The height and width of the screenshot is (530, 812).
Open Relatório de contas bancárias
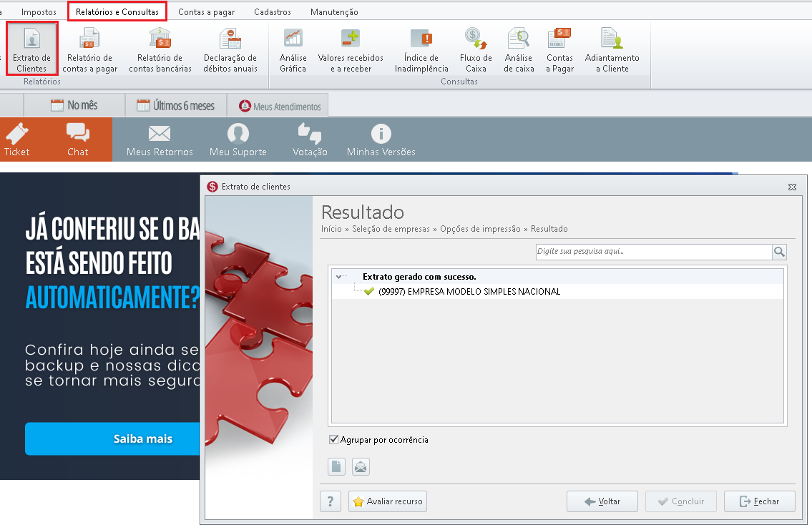(160, 49)
